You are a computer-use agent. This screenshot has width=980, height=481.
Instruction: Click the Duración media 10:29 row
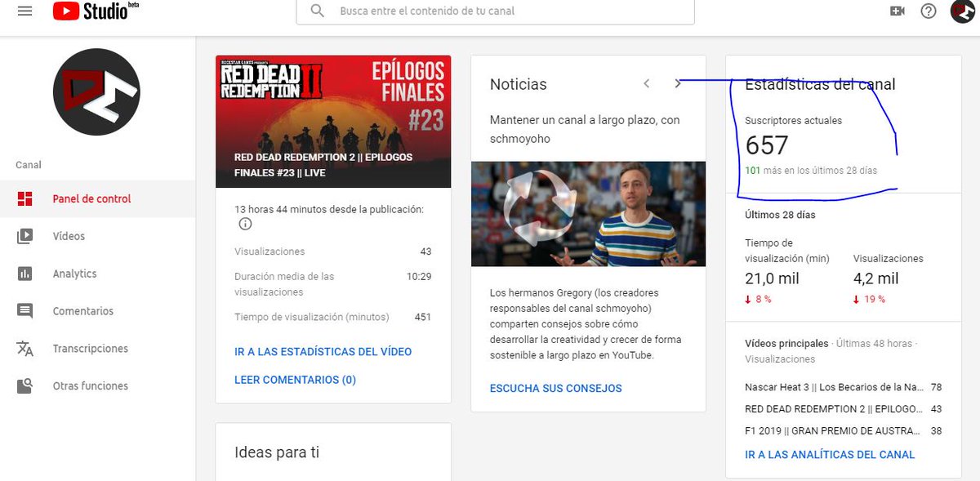point(333,284)
